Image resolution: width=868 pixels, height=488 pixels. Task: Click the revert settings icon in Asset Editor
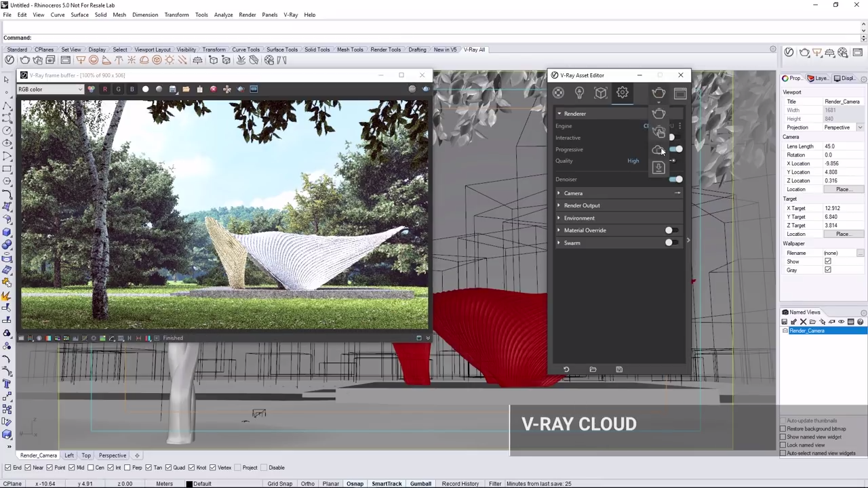566,369
